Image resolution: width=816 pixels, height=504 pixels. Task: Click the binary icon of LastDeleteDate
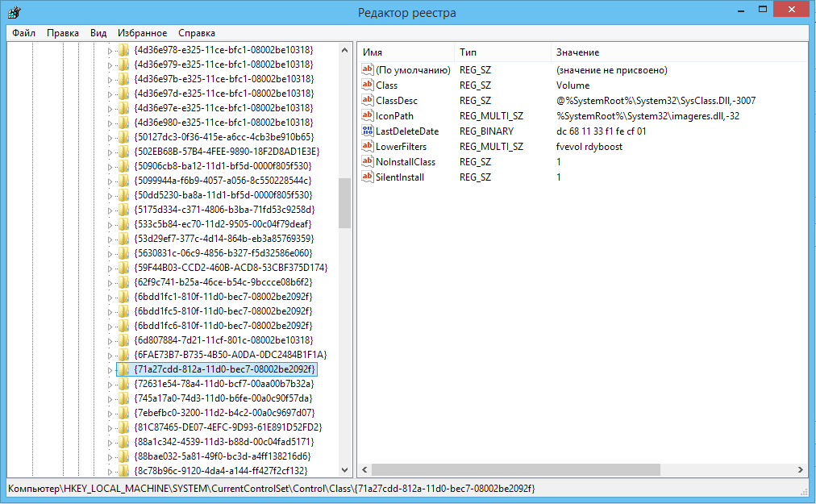click(368, 131)
